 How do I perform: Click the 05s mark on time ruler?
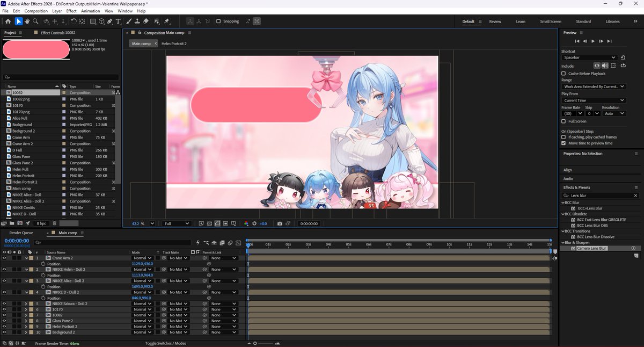(348, 244)
